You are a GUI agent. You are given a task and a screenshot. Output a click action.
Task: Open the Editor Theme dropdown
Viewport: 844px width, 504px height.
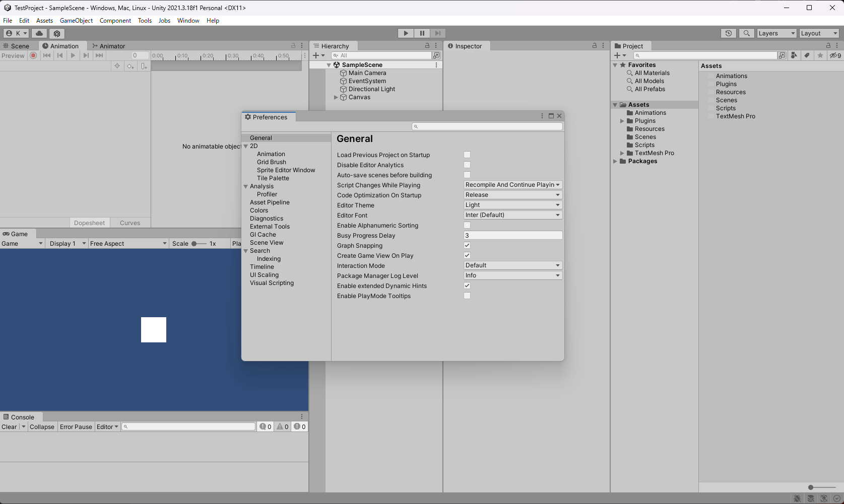512,204
